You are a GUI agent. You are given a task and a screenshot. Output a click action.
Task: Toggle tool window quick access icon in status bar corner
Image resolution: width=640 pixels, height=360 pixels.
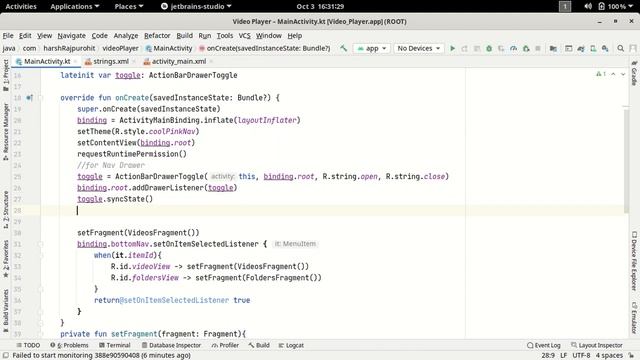[x=6, y=356]
